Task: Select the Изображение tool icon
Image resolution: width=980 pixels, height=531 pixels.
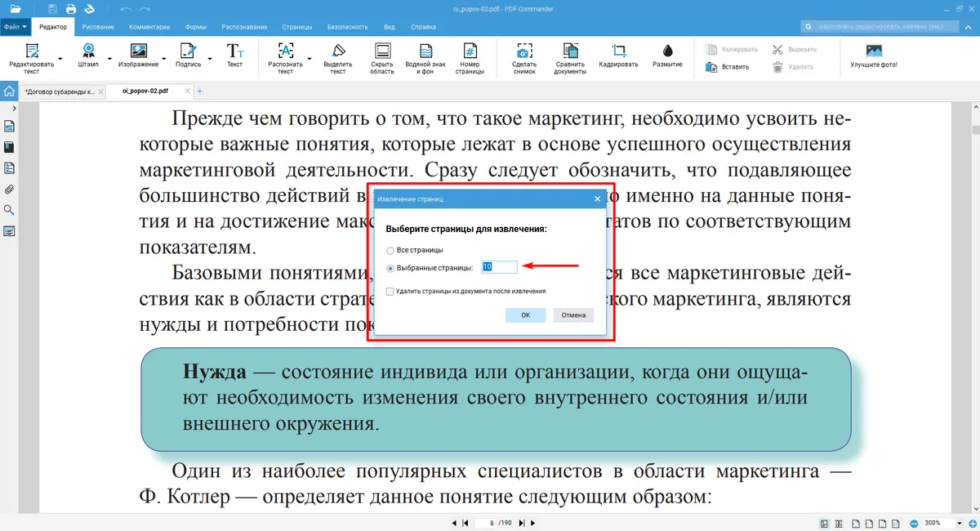Action: pyautogui.click(x=138, y=51)
